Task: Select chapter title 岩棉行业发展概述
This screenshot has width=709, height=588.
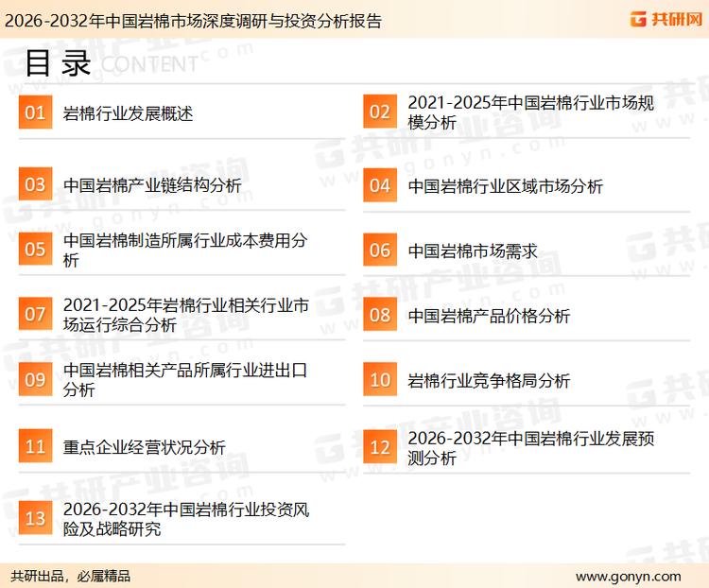Action: [x=128, y=113]
